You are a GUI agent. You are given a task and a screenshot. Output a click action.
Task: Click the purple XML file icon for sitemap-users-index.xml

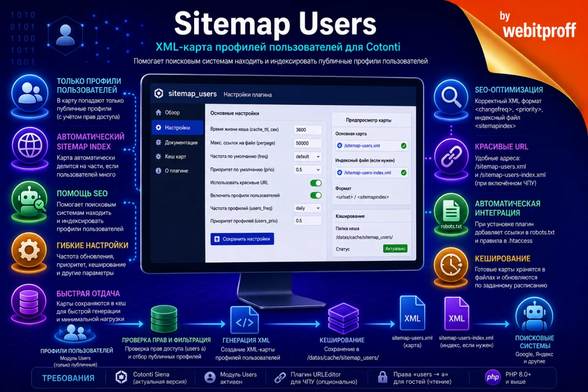point(457,314)
